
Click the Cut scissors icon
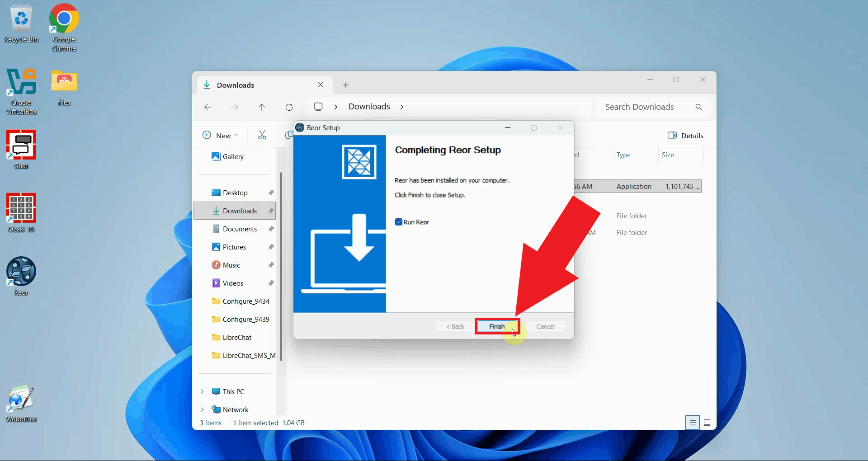click(262, 135)
